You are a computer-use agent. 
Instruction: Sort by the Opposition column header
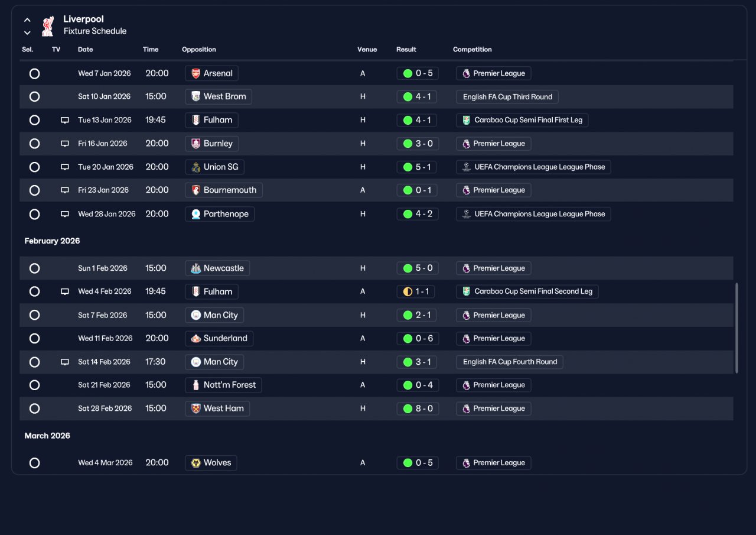click(x=199, y=50)
